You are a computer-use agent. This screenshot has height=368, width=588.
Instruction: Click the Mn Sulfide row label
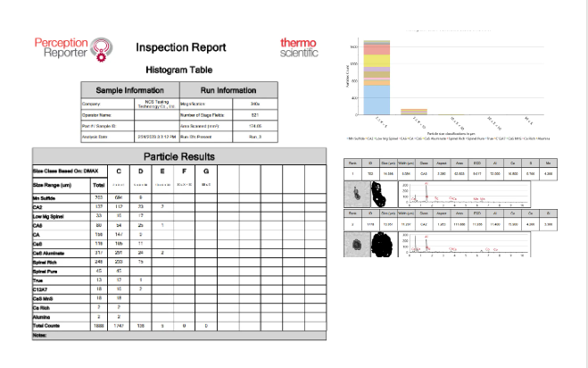46,197
